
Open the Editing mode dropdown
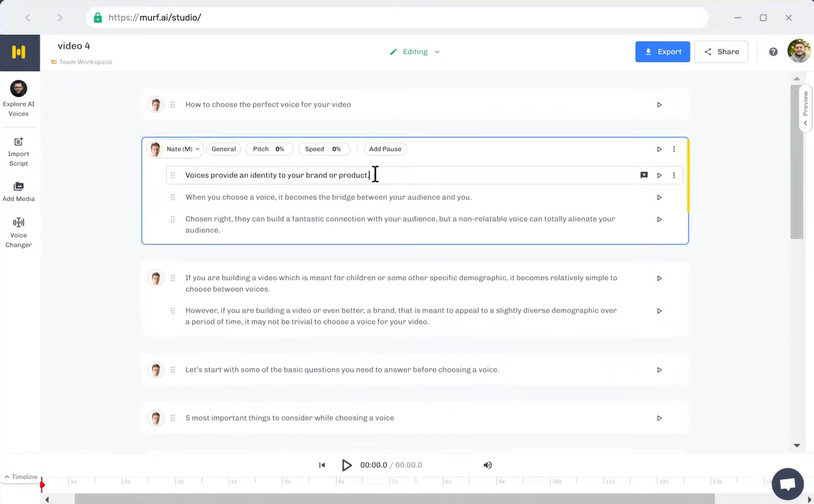[415, 52]
